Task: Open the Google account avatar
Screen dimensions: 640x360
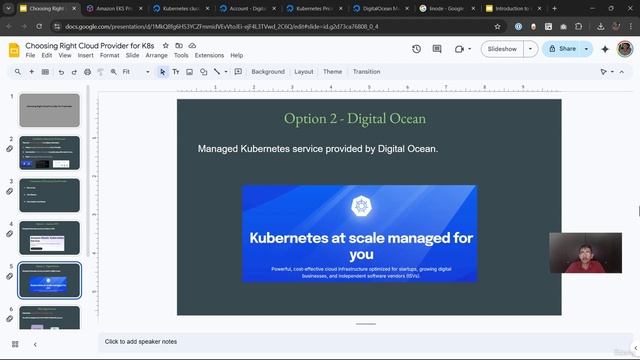Action: [625, 49]
